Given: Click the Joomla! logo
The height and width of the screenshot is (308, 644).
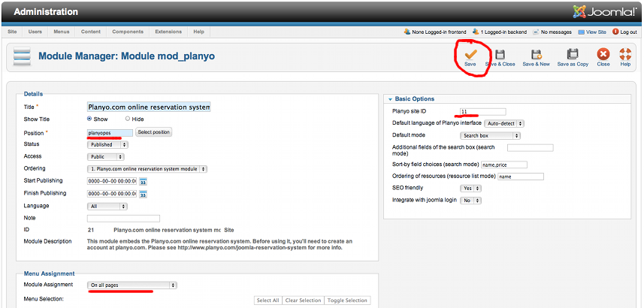Looking at the screenshot, I should (x=605, y=12).
